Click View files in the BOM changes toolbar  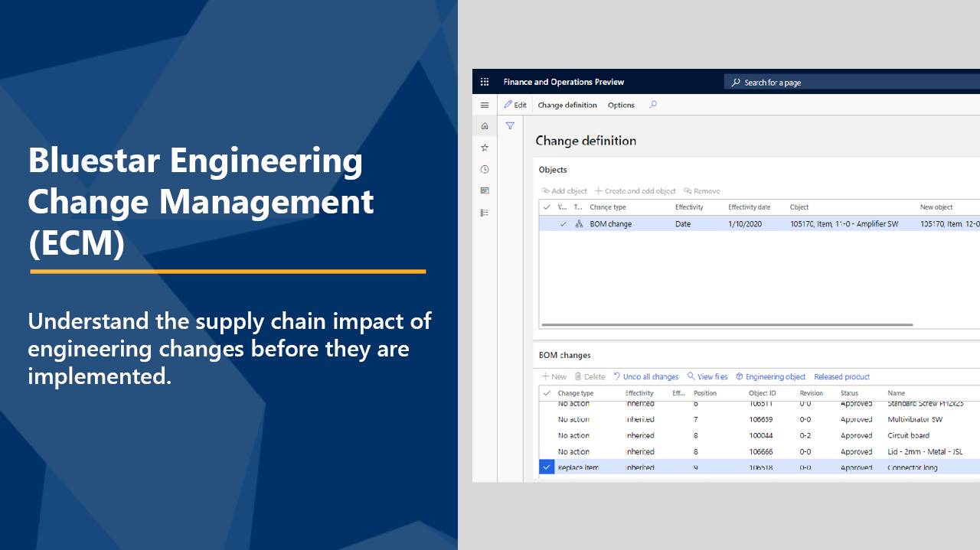[x=707, y=376]
